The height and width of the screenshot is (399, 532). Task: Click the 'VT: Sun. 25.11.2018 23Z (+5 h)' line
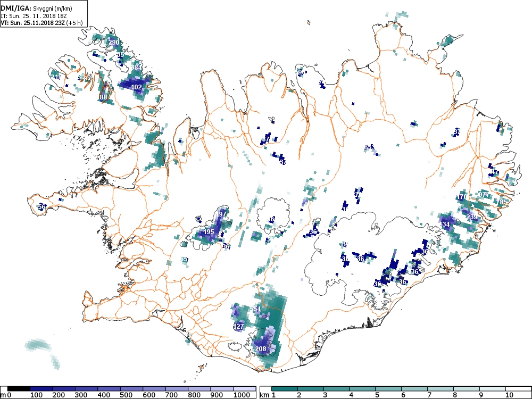tap(41, 23)
